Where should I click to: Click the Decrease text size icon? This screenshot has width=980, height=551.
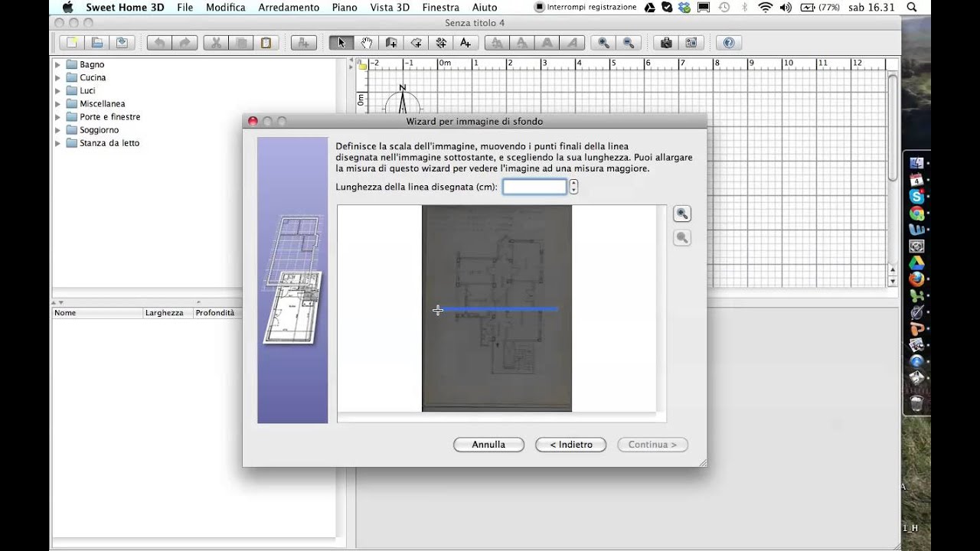(522, 43)
